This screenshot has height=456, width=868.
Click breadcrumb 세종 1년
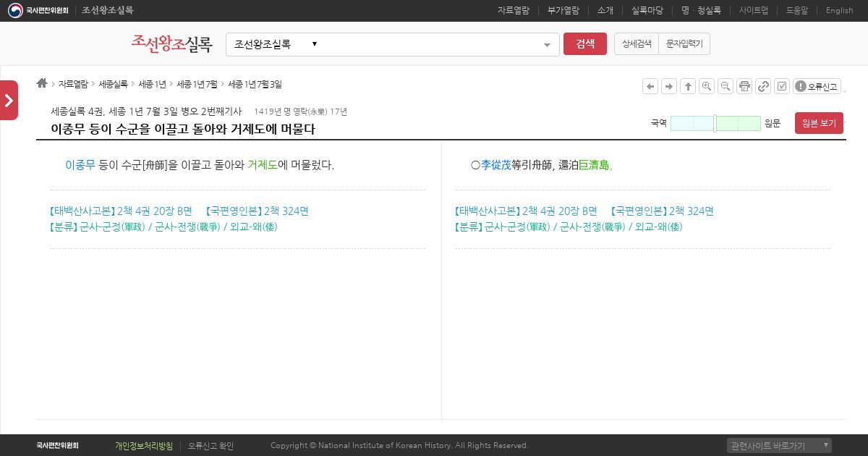click(153, 84)
